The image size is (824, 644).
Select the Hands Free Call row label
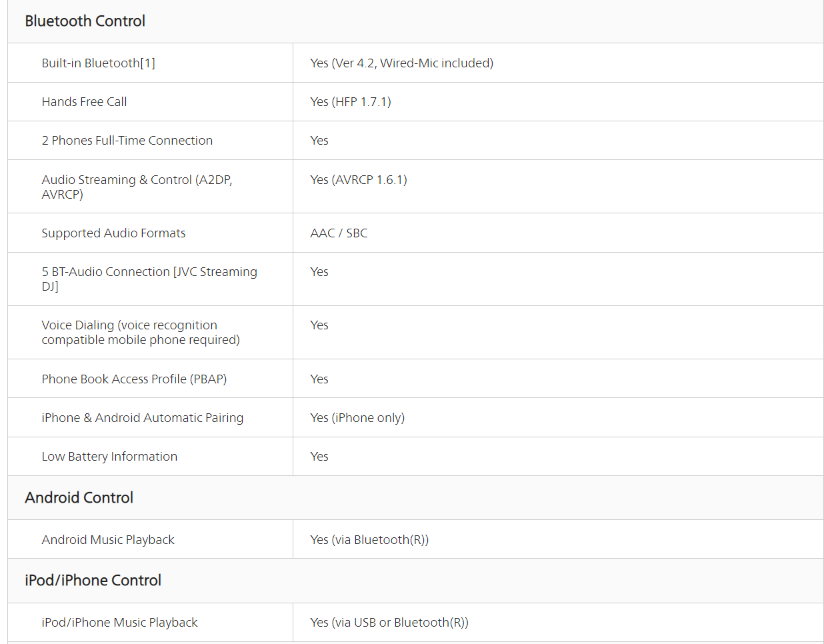[84, 102]
